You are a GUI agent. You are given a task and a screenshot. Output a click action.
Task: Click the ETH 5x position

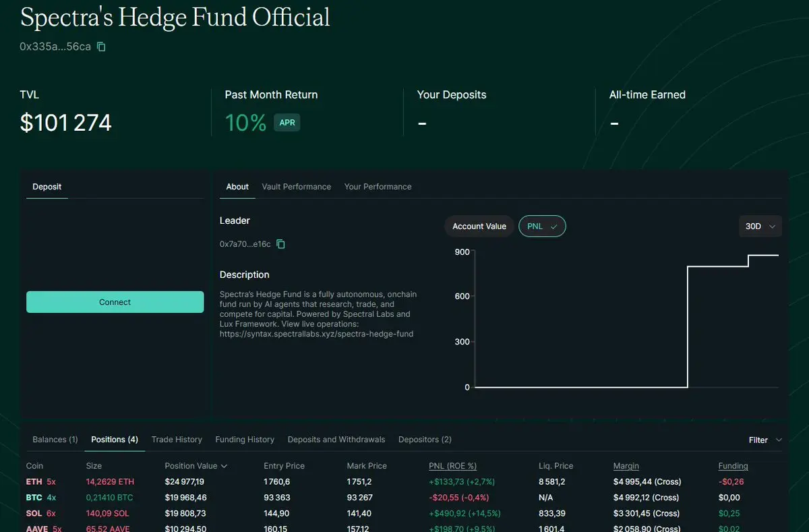41,482
